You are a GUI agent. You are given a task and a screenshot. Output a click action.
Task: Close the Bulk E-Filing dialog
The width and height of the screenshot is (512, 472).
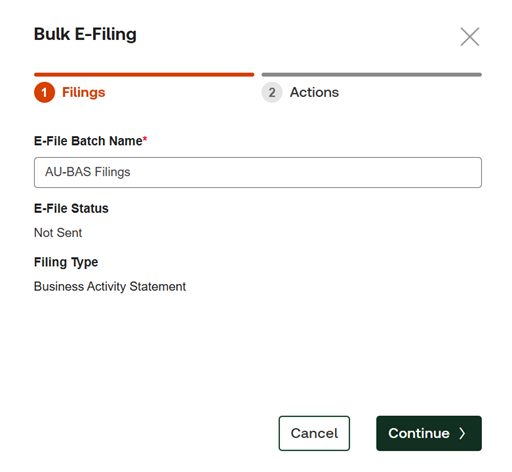tap(470, 37)
